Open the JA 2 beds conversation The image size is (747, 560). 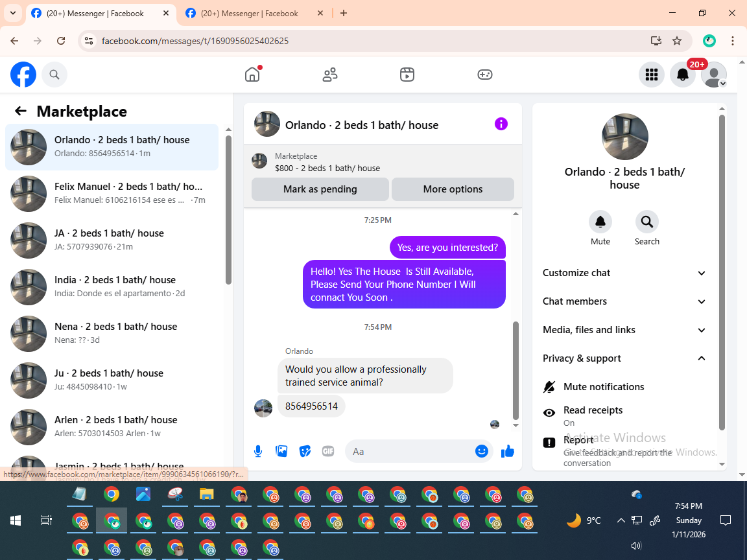click(x=112, y=240)
